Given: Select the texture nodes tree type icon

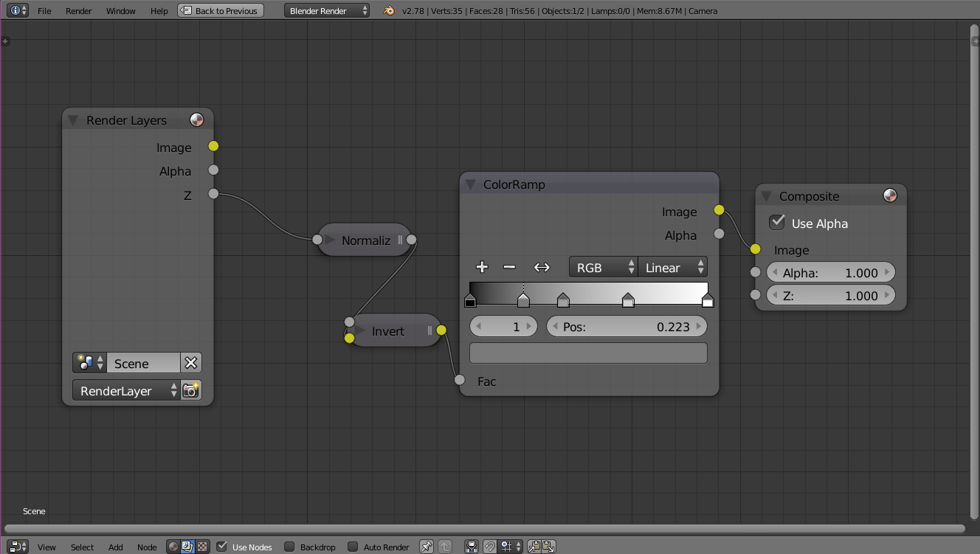Looking at the screenshot, I should pyautogui.click(x=201, y=547).
